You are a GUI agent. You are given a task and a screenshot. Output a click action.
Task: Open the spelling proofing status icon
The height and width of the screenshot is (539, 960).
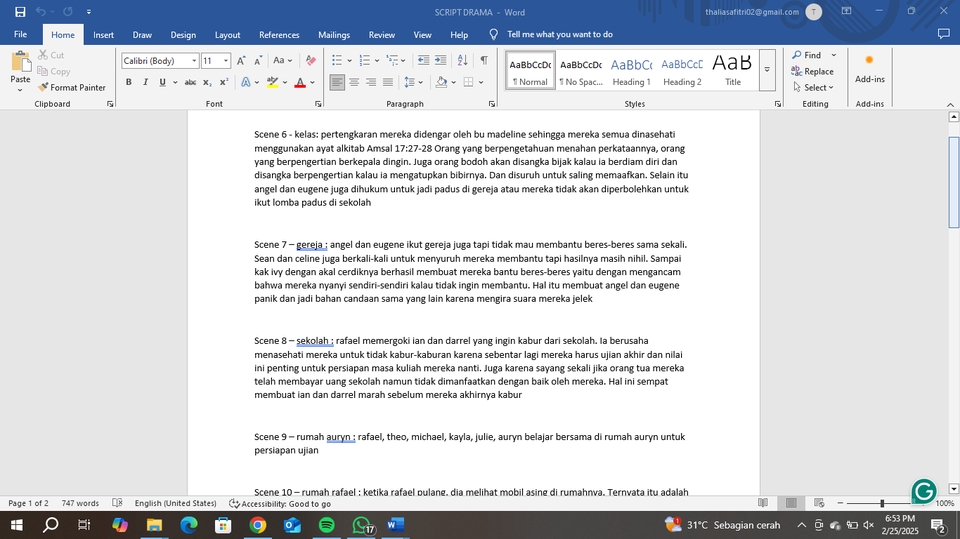118,503
